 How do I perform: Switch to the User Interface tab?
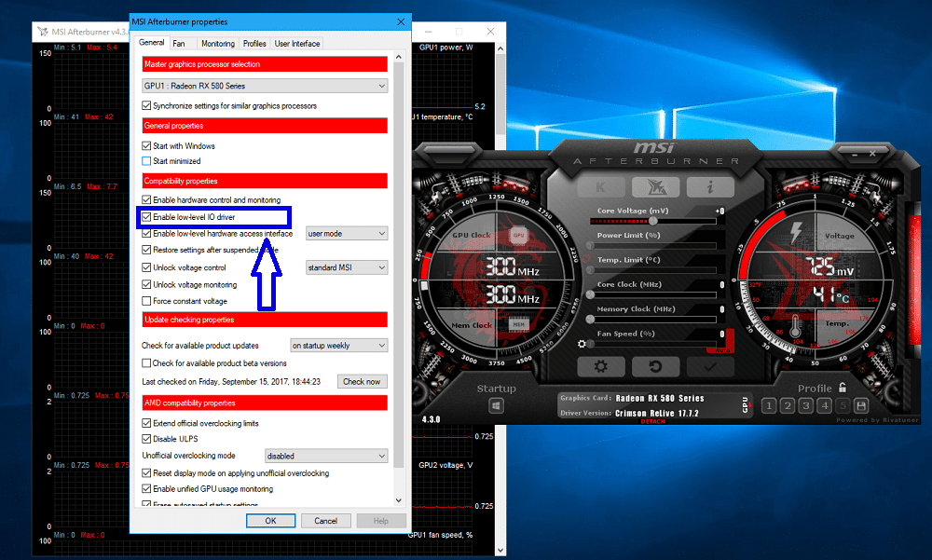pyautogui.click(x=297, y=44)
